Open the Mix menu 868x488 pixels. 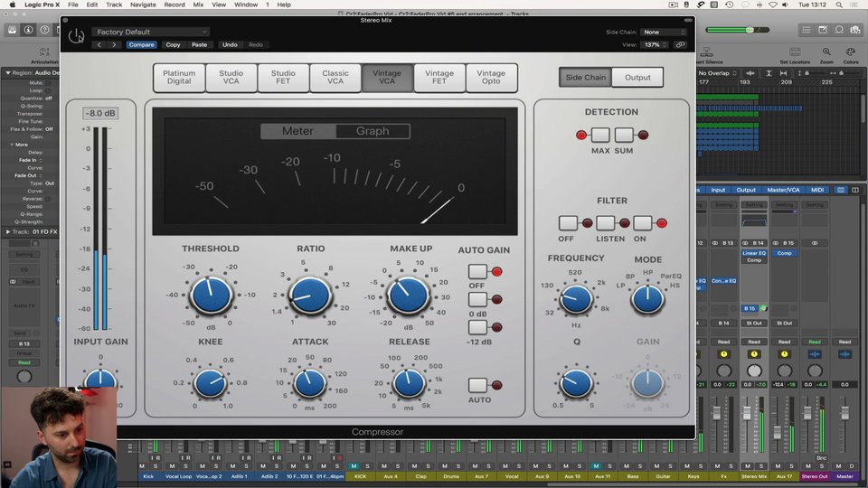point(198,5)
